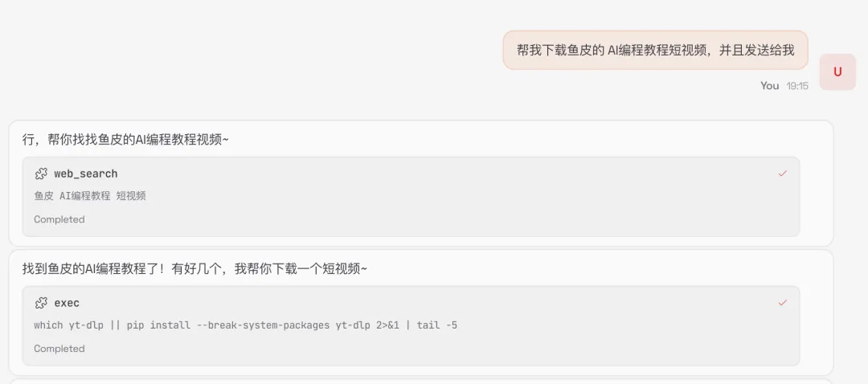Click the red checkmark on the exec card
Image resolution: width=868 pixels, height=384 pixels.
coord(782,303)
